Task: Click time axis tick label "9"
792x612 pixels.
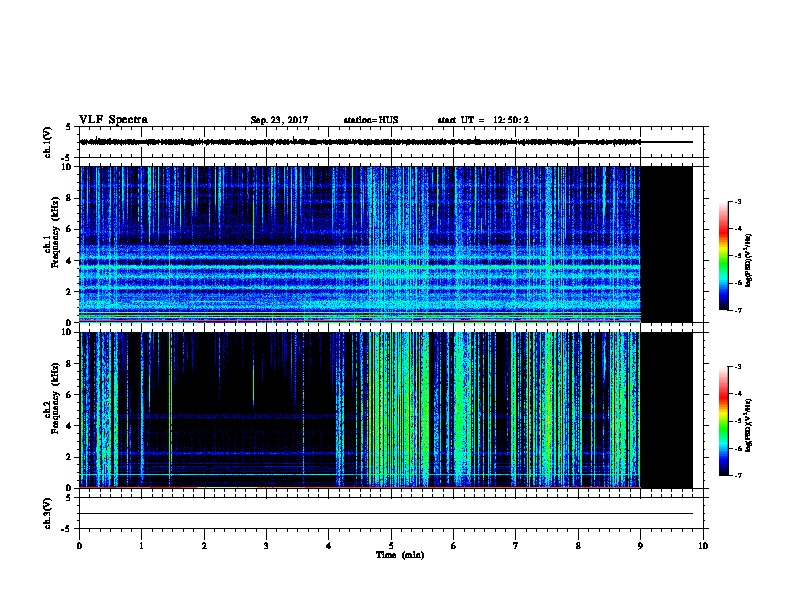Action: 640,546
